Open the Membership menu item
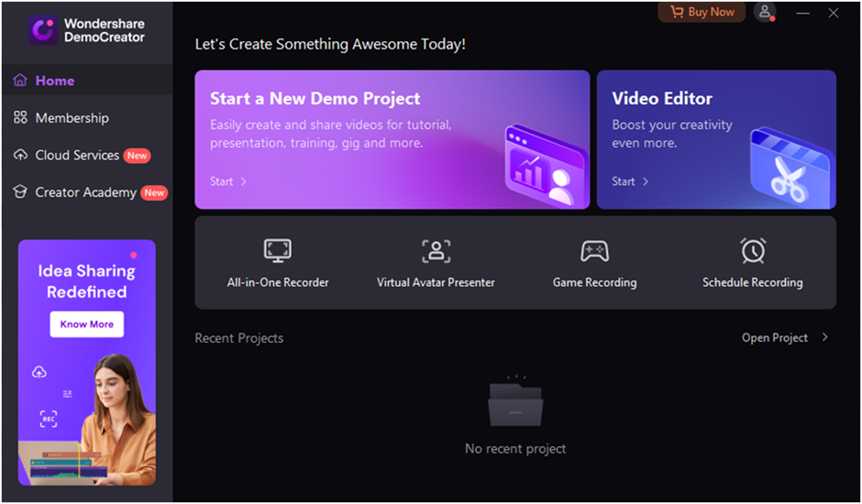Image resolution: width=862 pixels, height=504 pixels. click(x=87, y=117)
